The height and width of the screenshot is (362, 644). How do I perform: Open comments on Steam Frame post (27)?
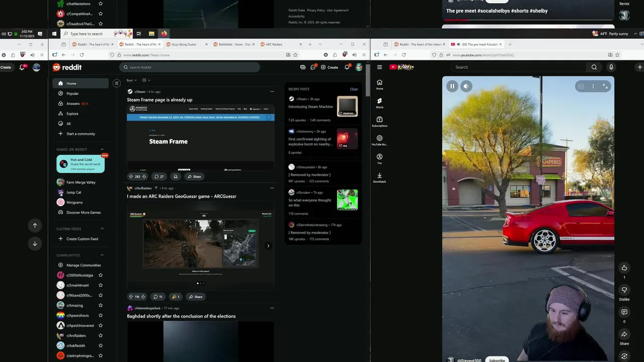pyautogui.click(x=158, y=176)
